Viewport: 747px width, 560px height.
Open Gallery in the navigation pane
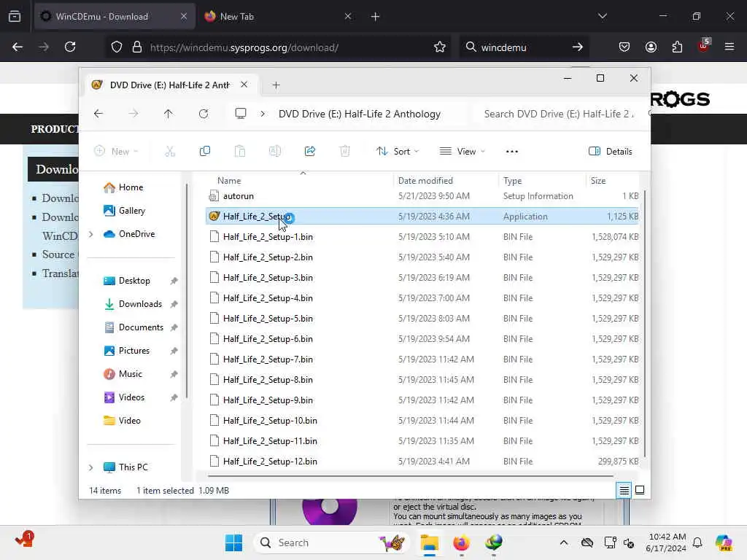point(124,211)
